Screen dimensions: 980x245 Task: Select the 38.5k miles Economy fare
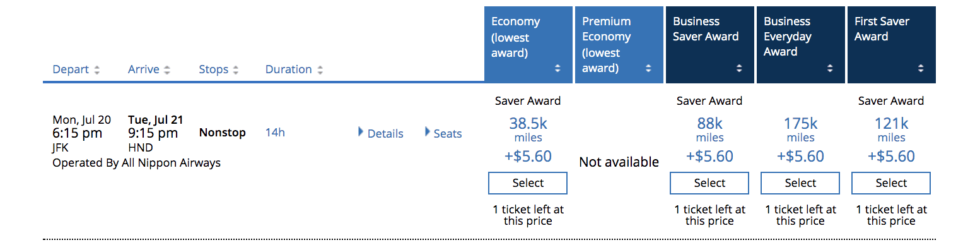pos(528,183)
